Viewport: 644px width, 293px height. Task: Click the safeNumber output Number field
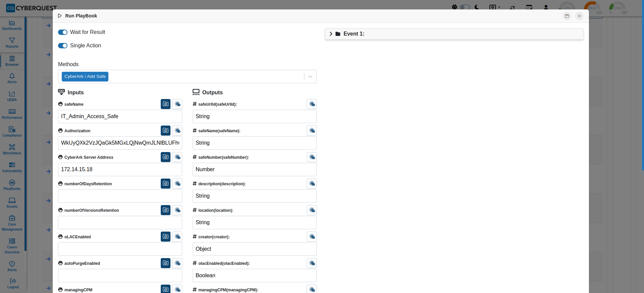click(x=255, y=169)
